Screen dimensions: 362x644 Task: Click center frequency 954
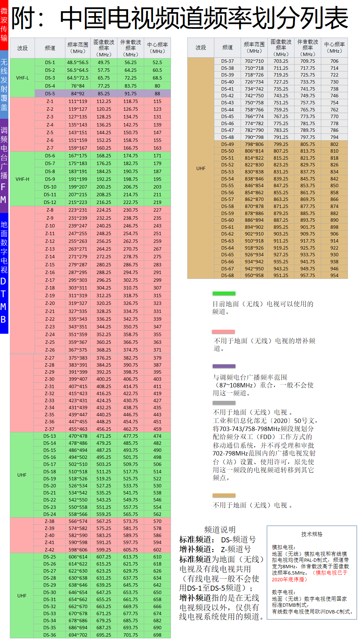pos(334,275)
